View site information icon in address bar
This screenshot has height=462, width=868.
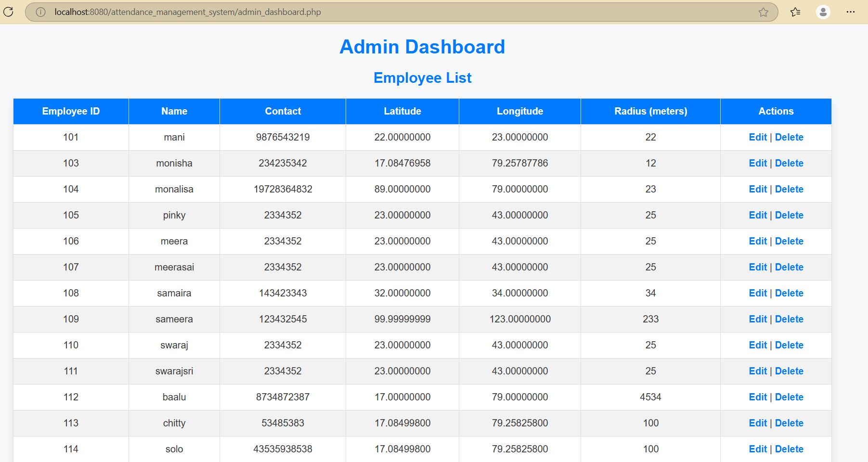40,12
